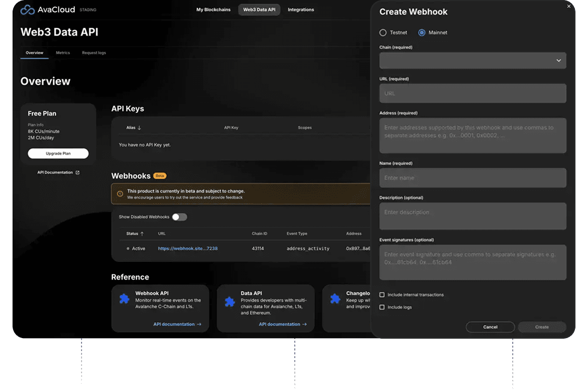The image size is (588, 392).
Task: Click the Data API puzzle icon
Action: point(230,302)
